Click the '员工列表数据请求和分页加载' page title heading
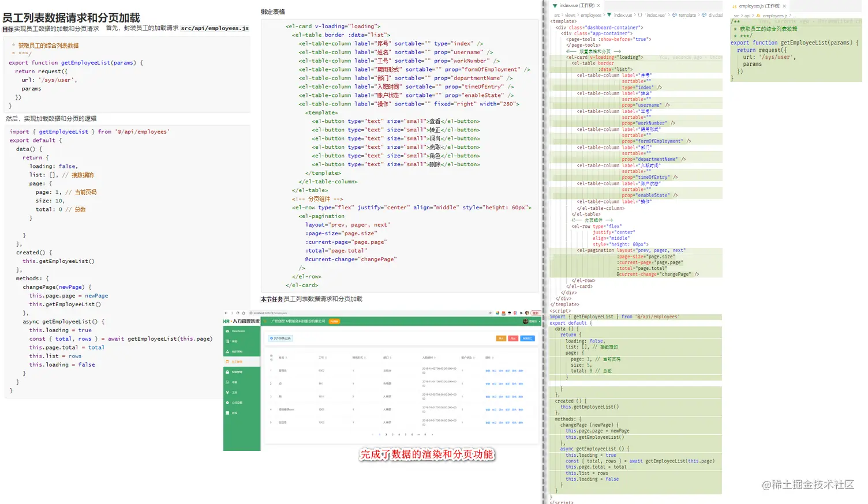868x504 pixels. point(71,18)
